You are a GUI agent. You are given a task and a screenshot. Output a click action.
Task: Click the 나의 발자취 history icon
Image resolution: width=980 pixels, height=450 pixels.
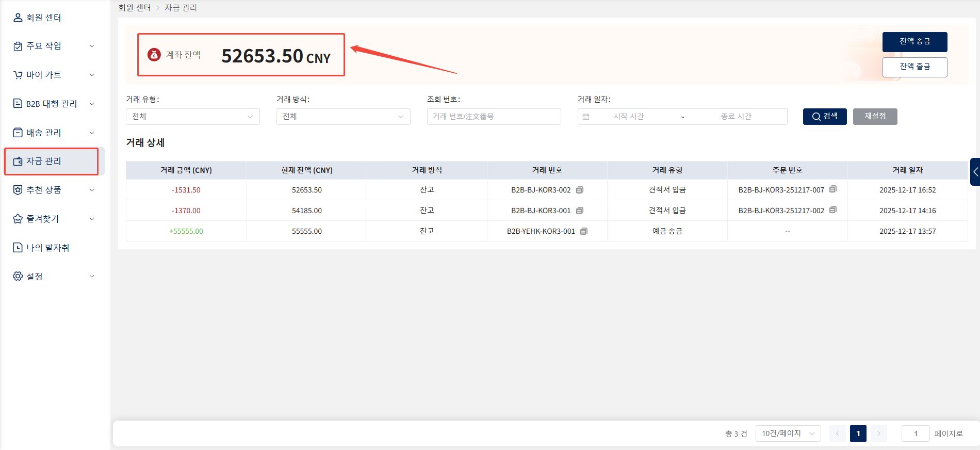(18, 247)
